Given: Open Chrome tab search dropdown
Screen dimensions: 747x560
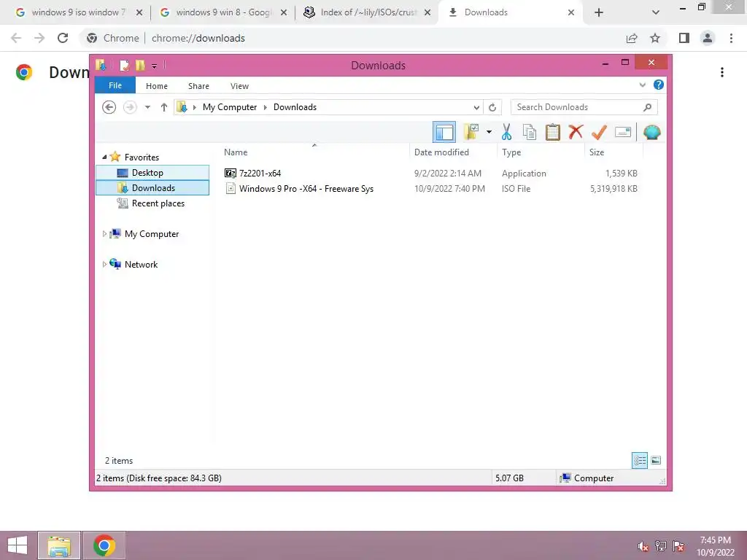Looking at the screenshot, I should point(656,13).
